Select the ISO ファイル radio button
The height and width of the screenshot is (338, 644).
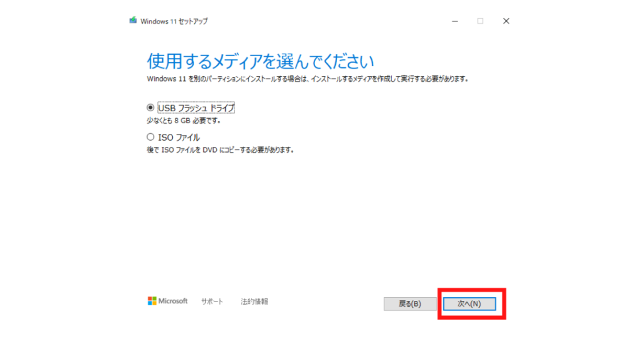150,137
